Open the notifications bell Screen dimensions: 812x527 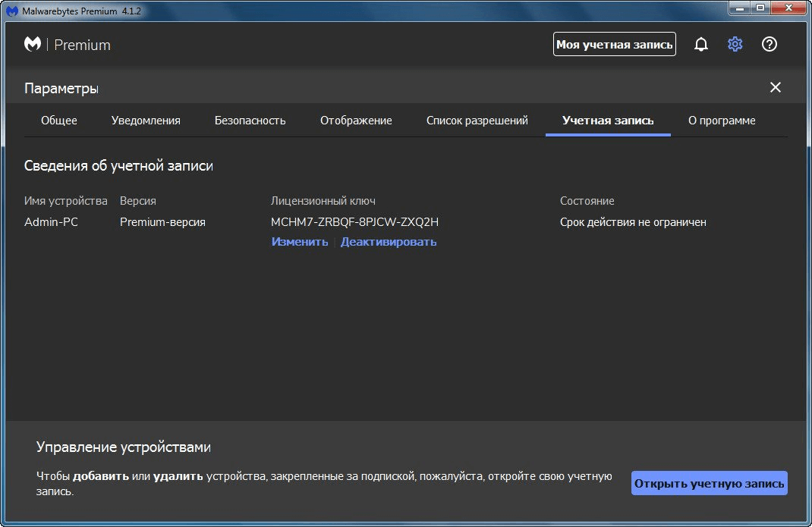701,45
